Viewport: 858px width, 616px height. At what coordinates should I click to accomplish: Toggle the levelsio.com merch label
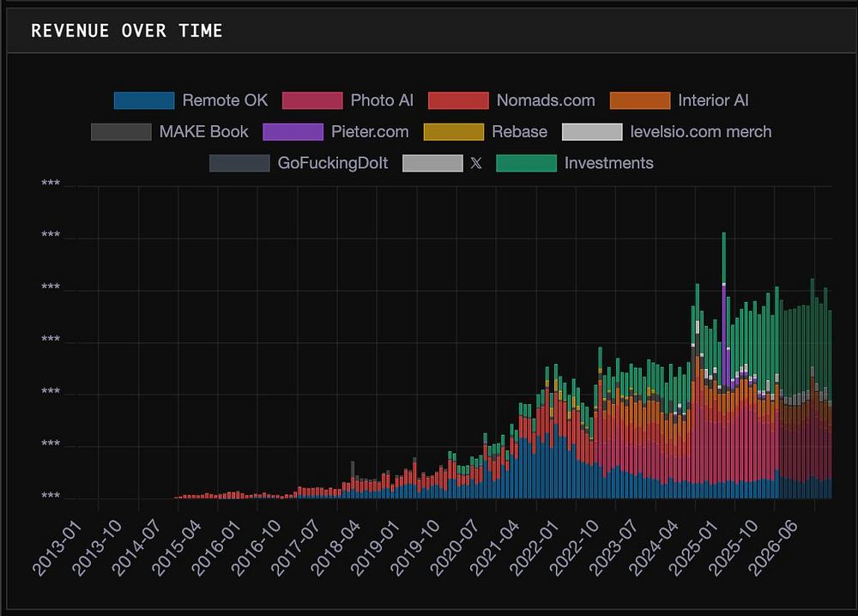click(x=701, y=132)
